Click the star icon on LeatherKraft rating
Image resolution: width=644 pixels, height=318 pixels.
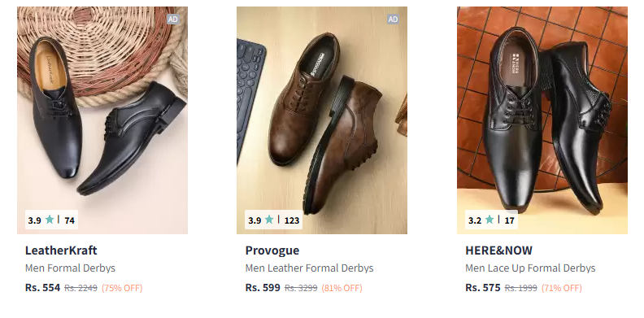click(x=50, y=220)
